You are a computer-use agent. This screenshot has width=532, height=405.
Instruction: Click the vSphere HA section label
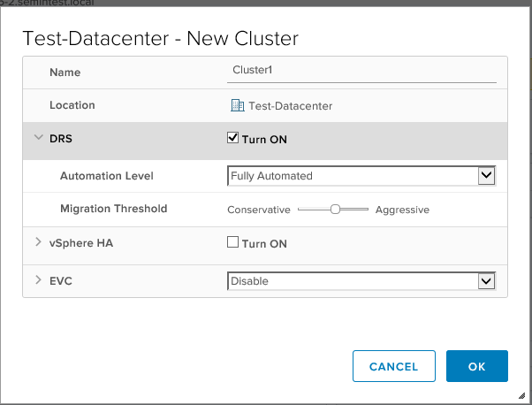(79, 243)
